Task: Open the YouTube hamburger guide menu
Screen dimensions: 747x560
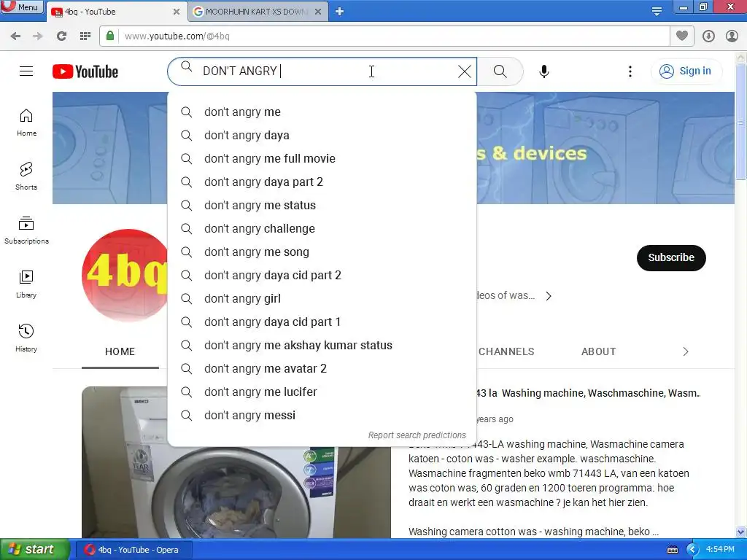Action: click(26, 71)
